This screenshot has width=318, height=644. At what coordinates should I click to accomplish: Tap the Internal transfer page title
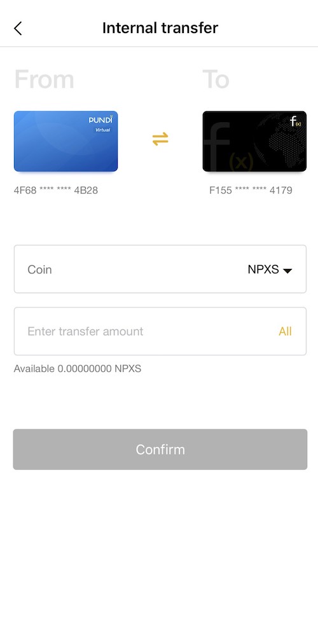(160, 28)
